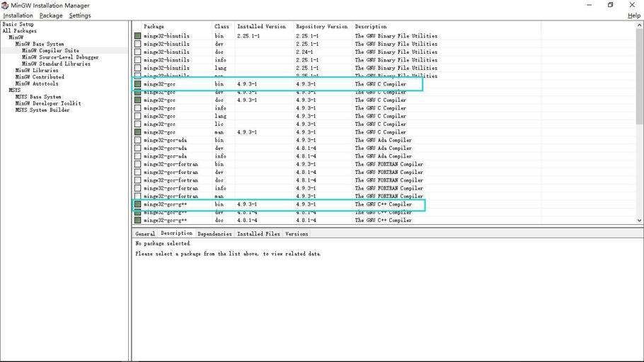Switch to the Description tab
The height and width of the screenshot is (362, 644).
176,233
